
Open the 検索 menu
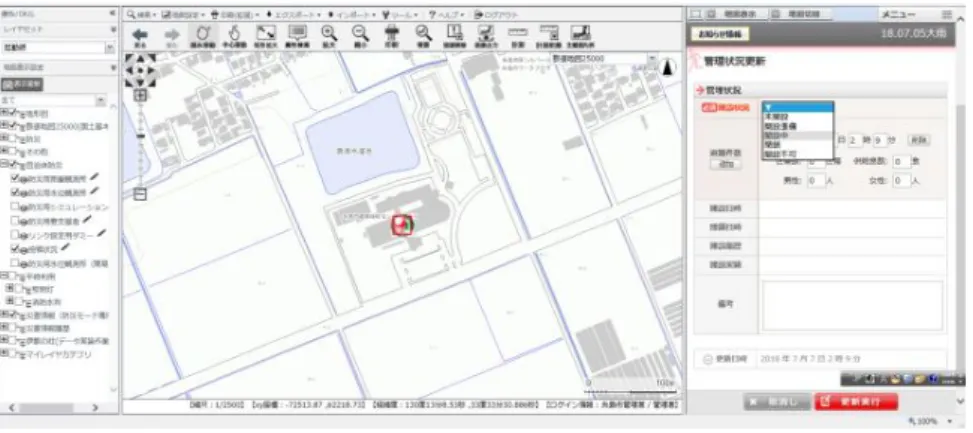(x=141, y=14)
